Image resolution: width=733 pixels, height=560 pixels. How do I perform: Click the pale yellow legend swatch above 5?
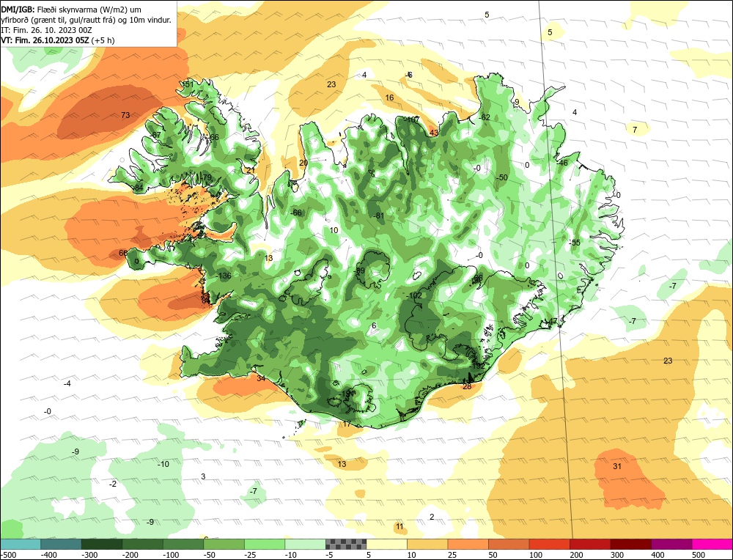click(386, 544)
